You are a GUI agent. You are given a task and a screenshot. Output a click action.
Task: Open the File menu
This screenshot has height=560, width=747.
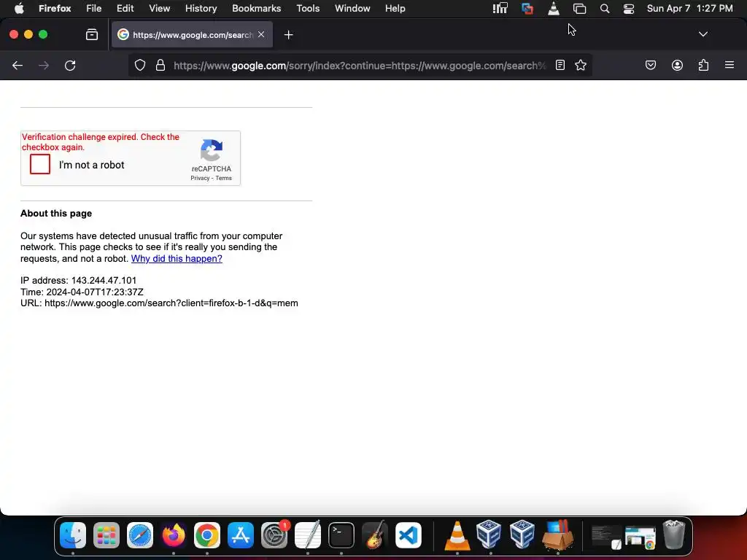click(x=94, y=9)
